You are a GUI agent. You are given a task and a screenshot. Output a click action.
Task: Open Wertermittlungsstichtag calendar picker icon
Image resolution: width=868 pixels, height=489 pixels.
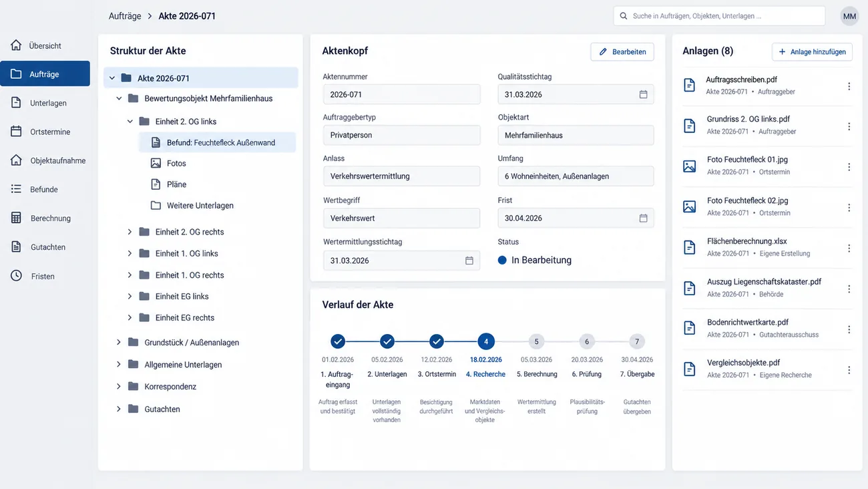(469, 261)
